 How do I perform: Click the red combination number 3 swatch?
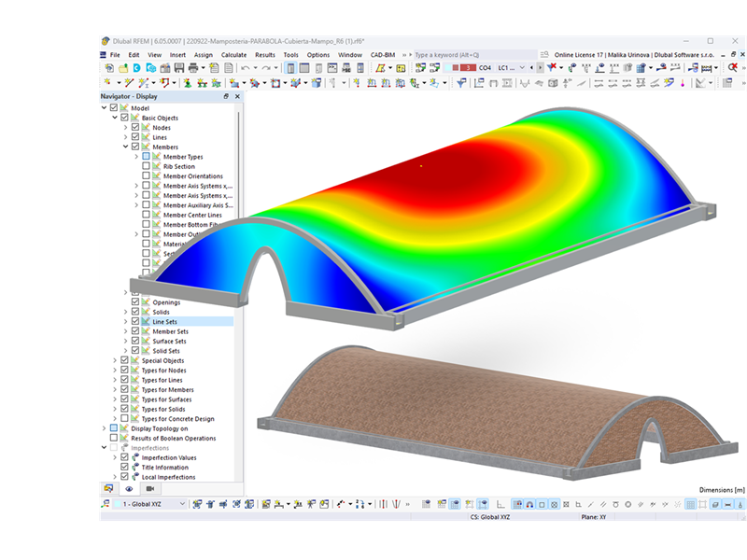point(468,67)
